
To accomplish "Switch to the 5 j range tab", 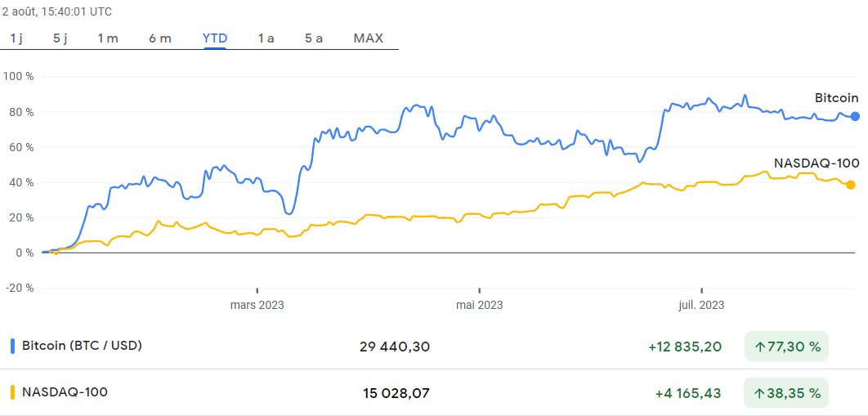I will pos(60,38).
